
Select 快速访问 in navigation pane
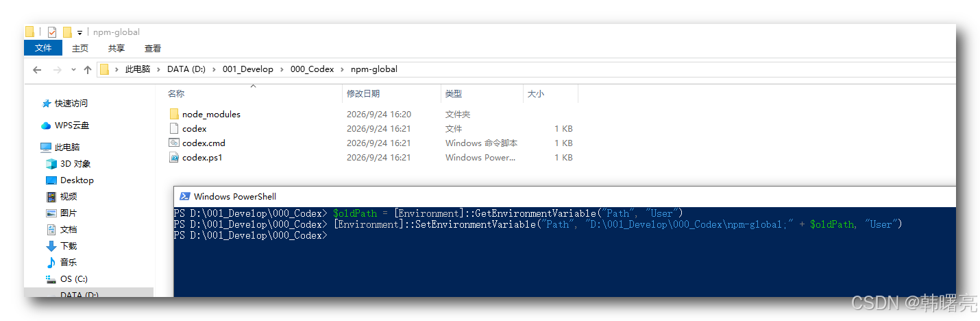[71, 104]
